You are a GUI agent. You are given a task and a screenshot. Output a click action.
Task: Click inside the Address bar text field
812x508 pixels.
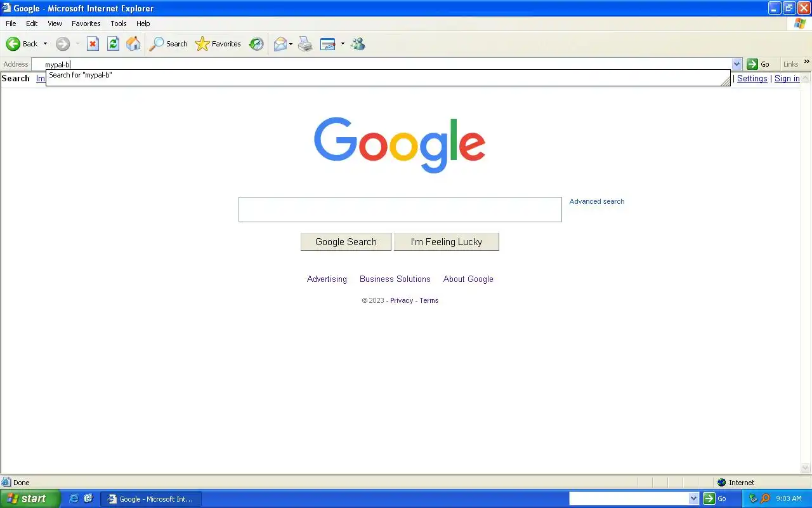pos(381,64)
